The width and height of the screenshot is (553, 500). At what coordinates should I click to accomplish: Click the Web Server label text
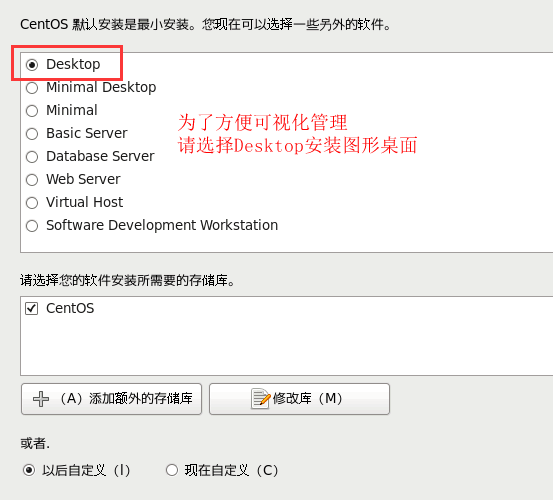[x=83, y=179]
